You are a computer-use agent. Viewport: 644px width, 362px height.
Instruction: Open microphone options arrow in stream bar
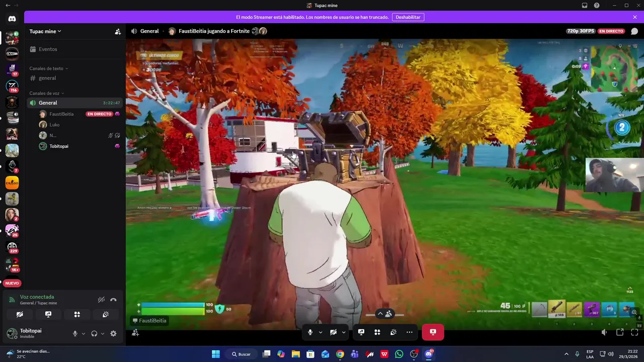pos(320,332)
